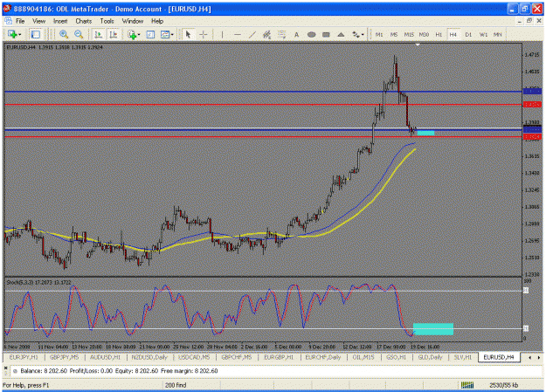Click the Profiles window icon
546x392 pixels.
click(x=36, y=34)
